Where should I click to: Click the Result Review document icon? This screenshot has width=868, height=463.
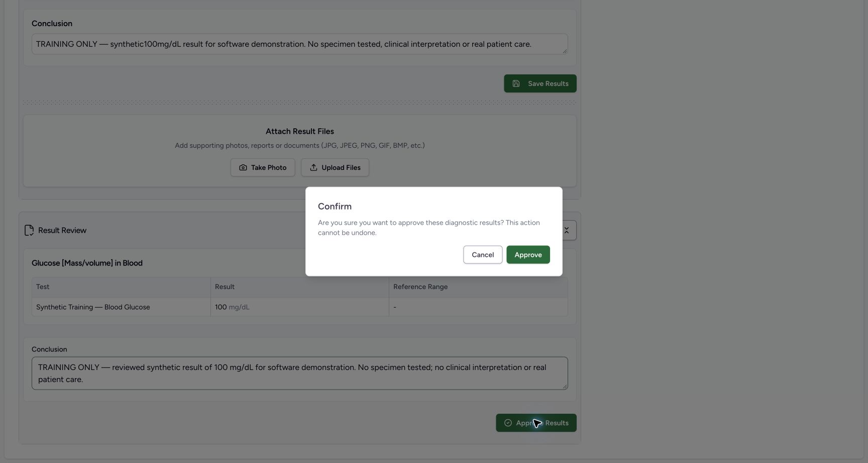29,230
